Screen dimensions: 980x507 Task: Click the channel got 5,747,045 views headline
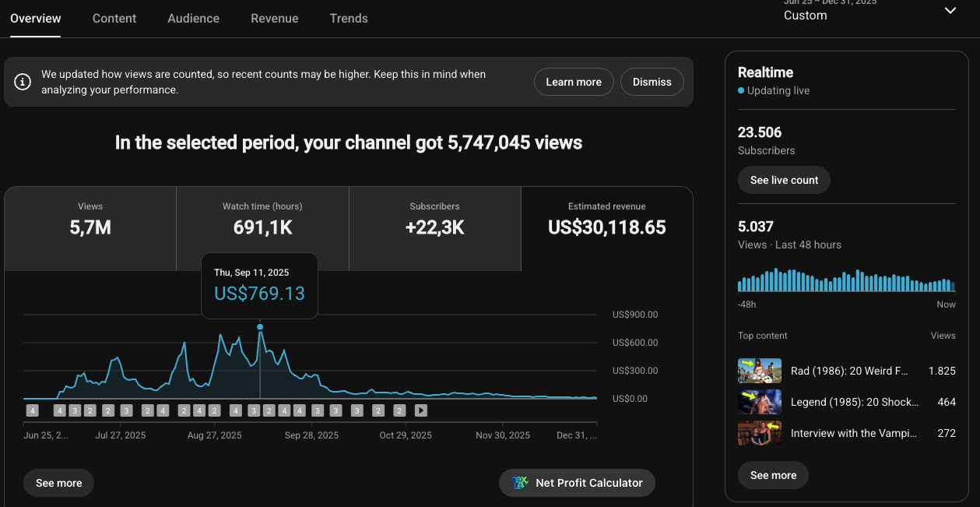pyautogui.click(x=349, y=143)
